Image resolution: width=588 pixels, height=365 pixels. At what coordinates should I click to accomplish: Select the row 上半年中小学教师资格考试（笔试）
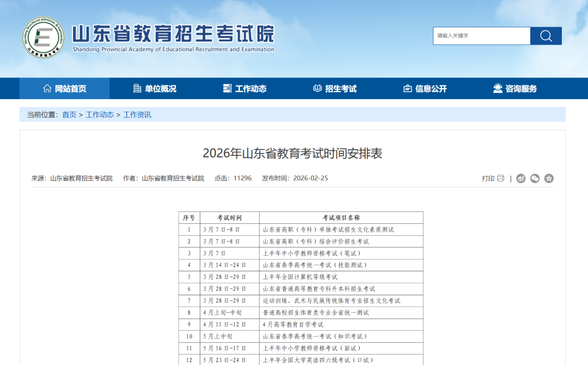(x=301, y=253)
